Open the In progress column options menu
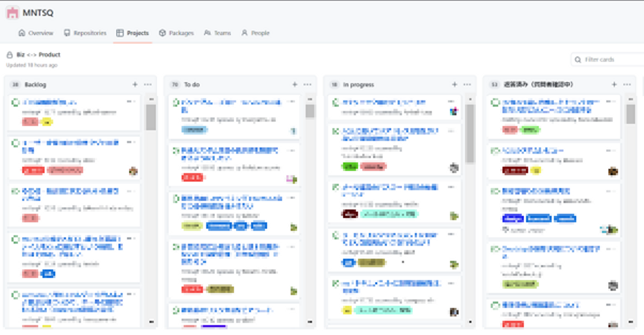Viewport: 644px width, 335px height. (467, 85)
